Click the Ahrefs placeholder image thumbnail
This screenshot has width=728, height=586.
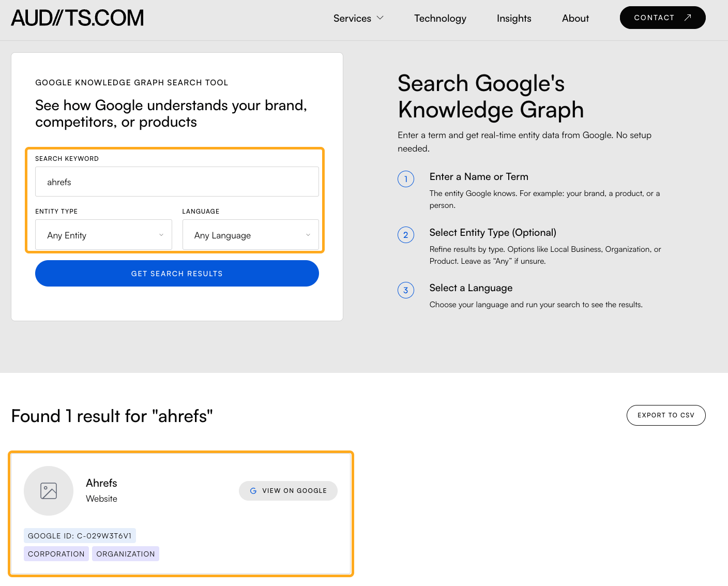tap(49, 491)
